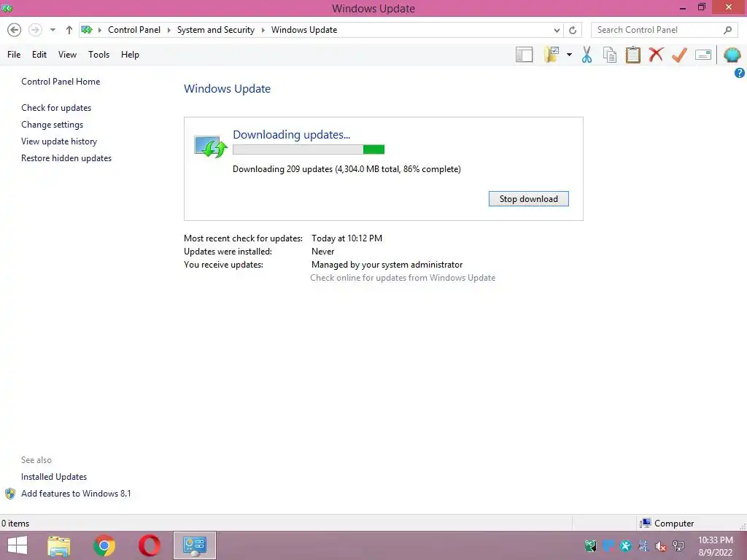Launch Opera from the taskbar
Image resolution: width=747 pixels, height=560 pixels.
[149, 545]
